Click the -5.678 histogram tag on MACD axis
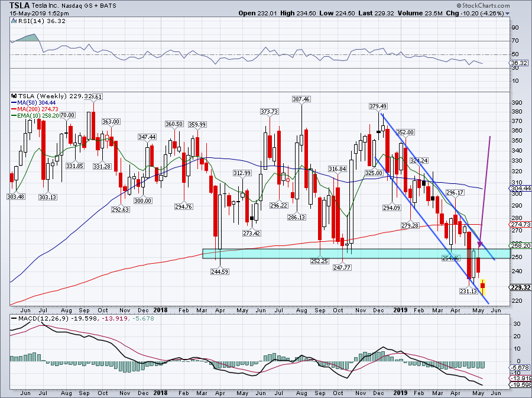Viewport: 532px width, 398px height. (x=520, y=367)
